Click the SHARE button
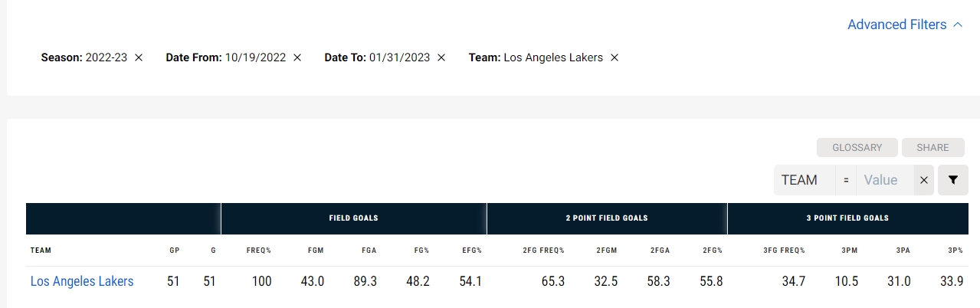The height and width of the screenshot is (308, 980). 932,147
